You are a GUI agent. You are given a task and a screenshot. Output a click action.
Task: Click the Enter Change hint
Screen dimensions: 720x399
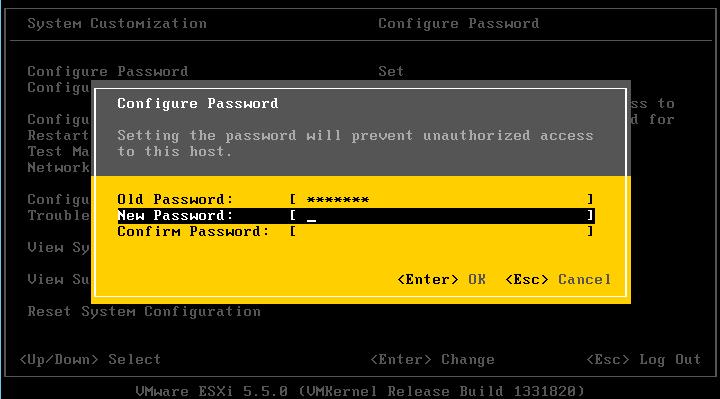tap(432, 359)
